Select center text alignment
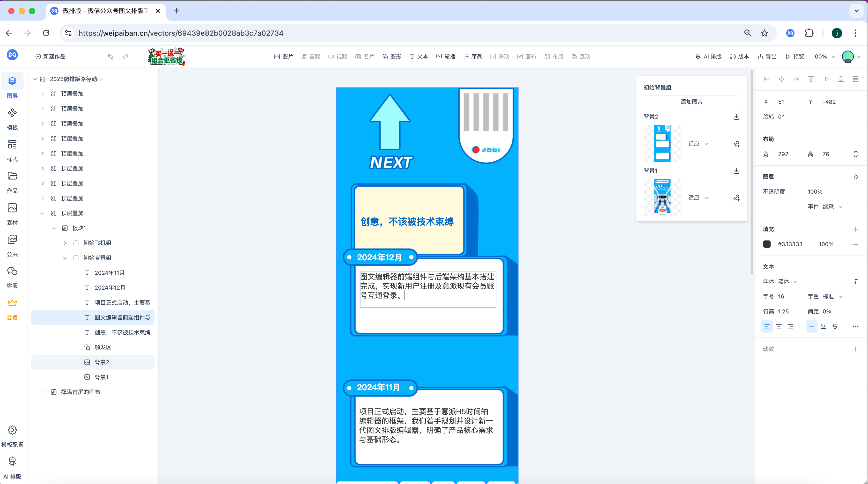 click(779, 326)
